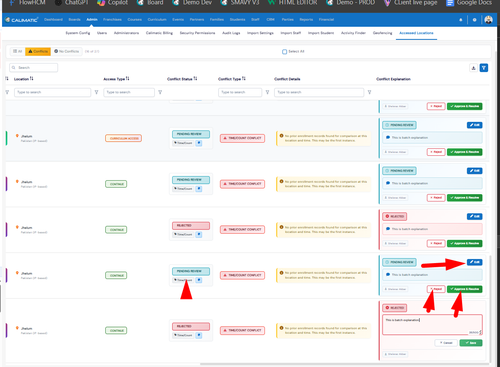
Task: Open the Google Docs browser bookmark
Action: tap(469, 3)
